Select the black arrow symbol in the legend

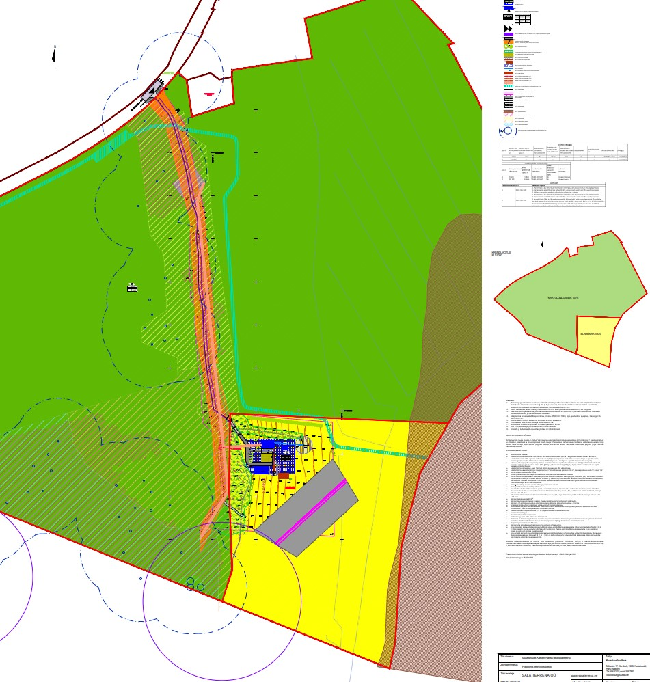coord(509,31)
